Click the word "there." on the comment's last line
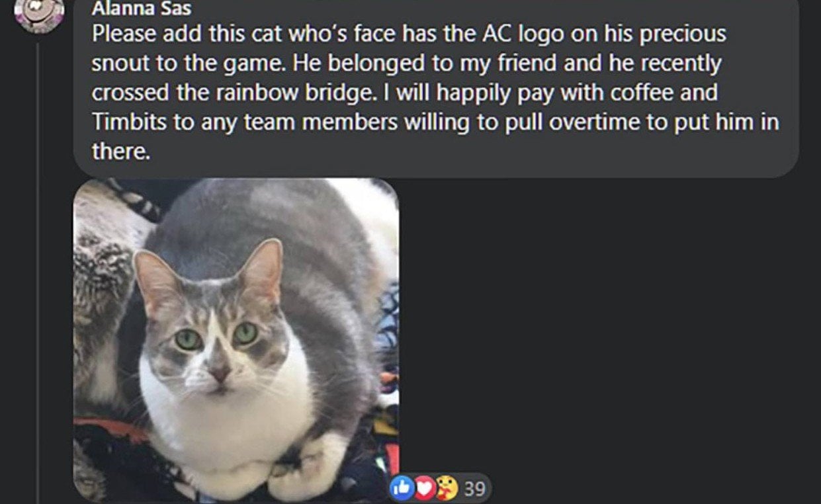 [121, 151]
